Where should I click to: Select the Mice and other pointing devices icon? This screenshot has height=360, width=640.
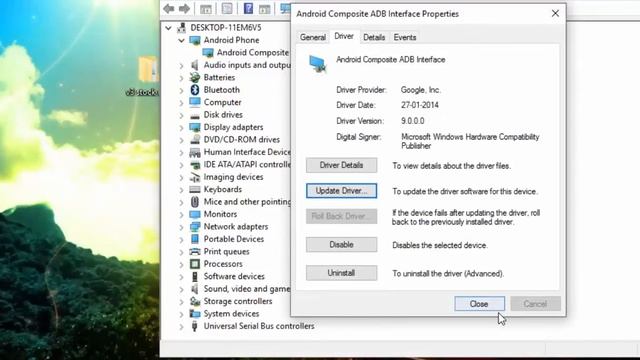195,202
